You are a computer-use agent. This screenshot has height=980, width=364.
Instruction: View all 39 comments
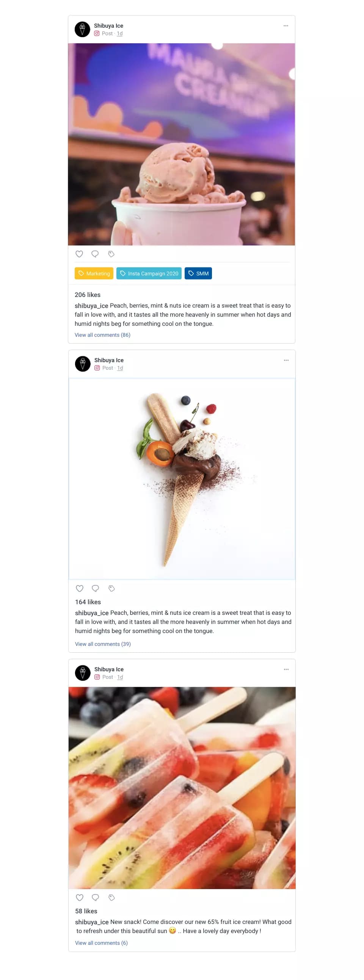(x=103, y=644)
